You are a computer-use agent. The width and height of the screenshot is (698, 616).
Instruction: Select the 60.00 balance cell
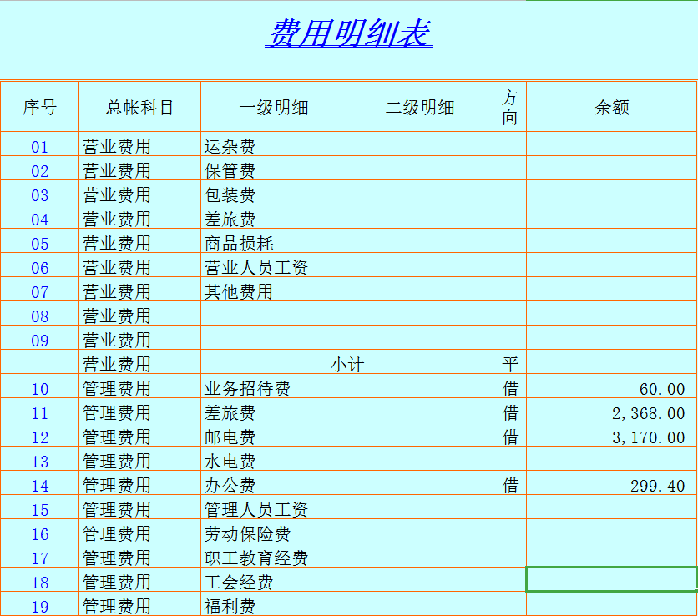point(610,387)
